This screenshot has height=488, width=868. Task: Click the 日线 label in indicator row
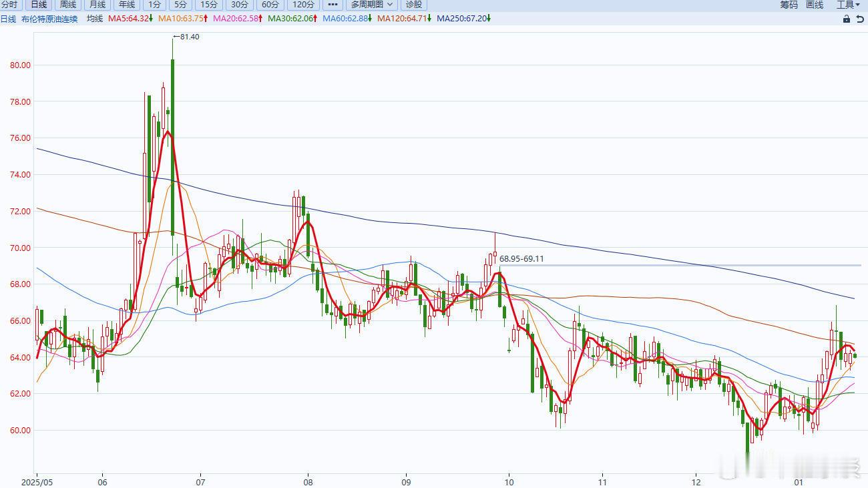(8, 19)
